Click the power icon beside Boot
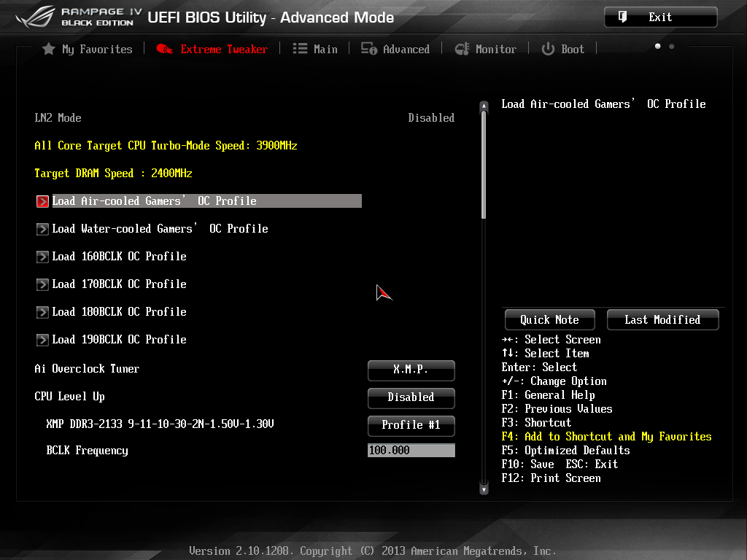 coord(548,49)
